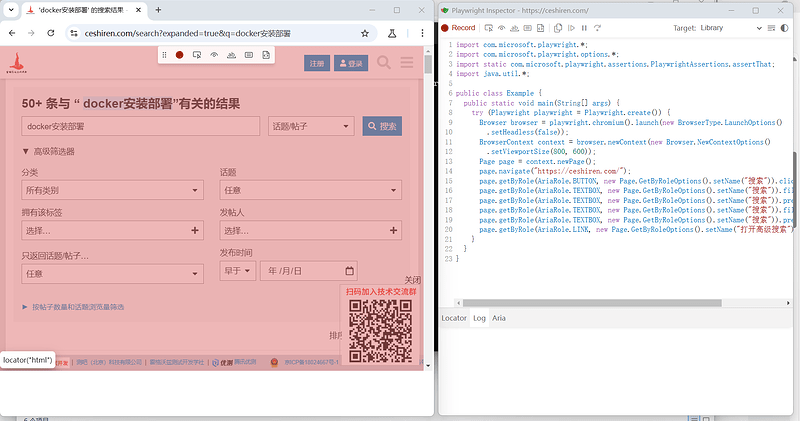The width and height of the screenshot is (800, 421).
Task: Click Assert snapshot icon on page overlay toolbar
Action: click(266, 55)
